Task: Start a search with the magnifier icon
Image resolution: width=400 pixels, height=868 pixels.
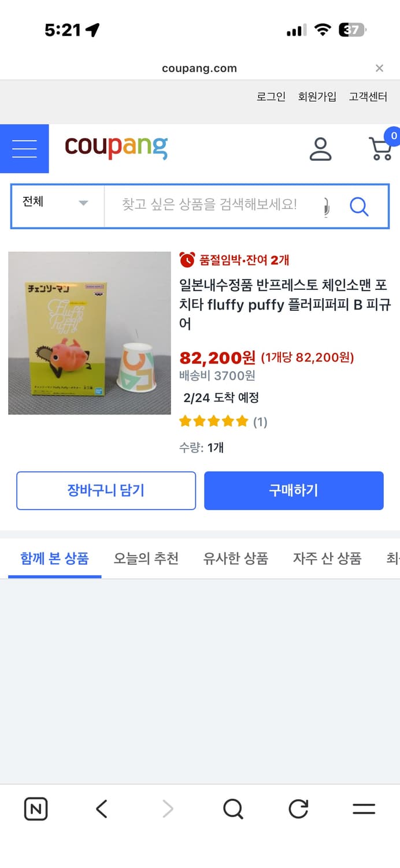Action: click(x=359, y=207)
